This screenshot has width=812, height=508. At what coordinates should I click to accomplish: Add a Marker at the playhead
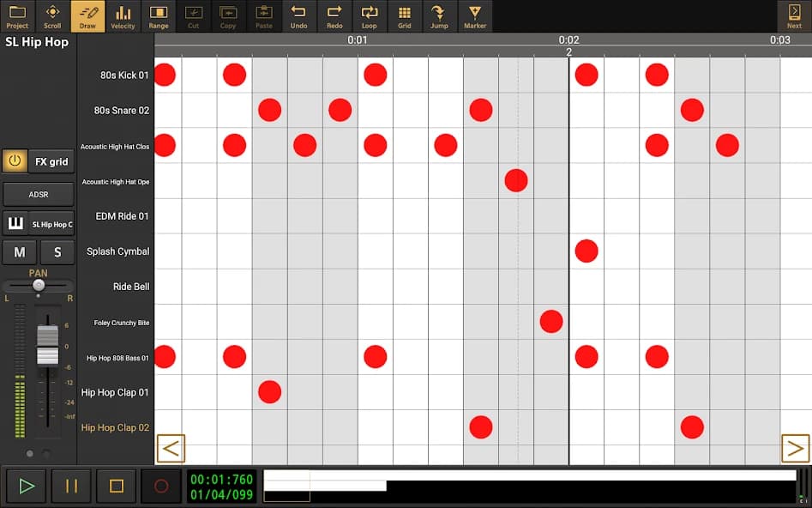[x=474, y=15]
